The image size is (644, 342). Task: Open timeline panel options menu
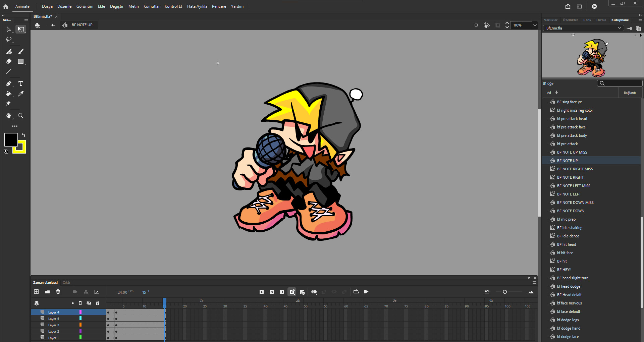pyautogui.click(x=534, y=283)
